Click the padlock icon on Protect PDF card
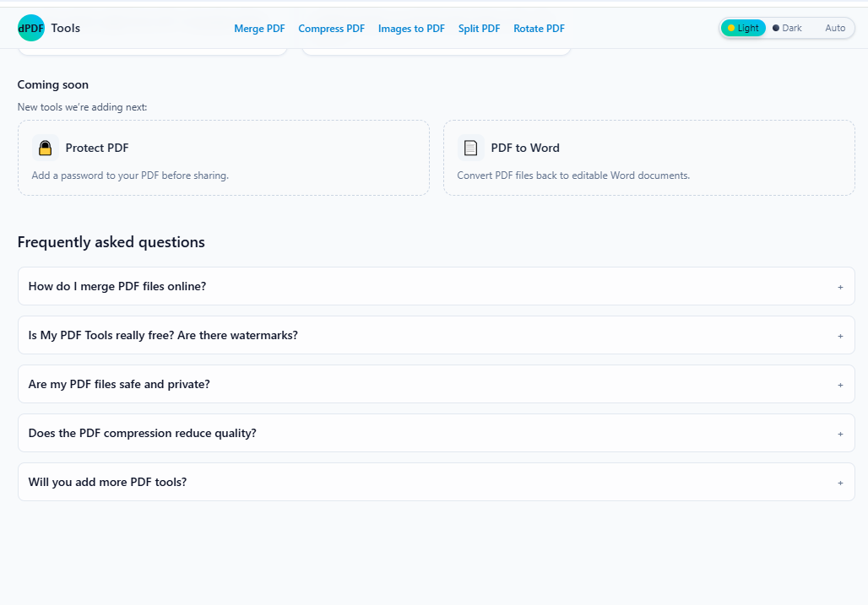The height and width of the screenshot is (605, 868). (x=44, y=148)
